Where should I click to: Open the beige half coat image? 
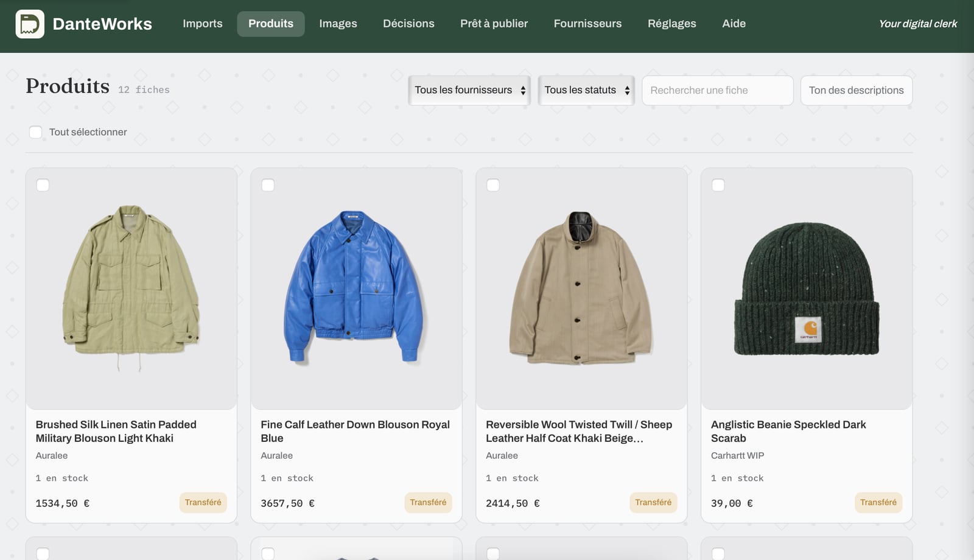coord(582,289)
